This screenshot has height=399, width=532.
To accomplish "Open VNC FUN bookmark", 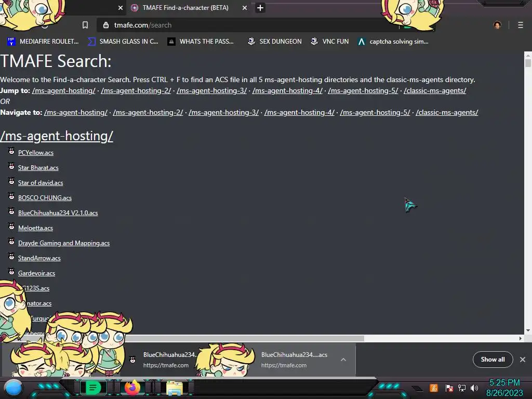I will 329,42.
